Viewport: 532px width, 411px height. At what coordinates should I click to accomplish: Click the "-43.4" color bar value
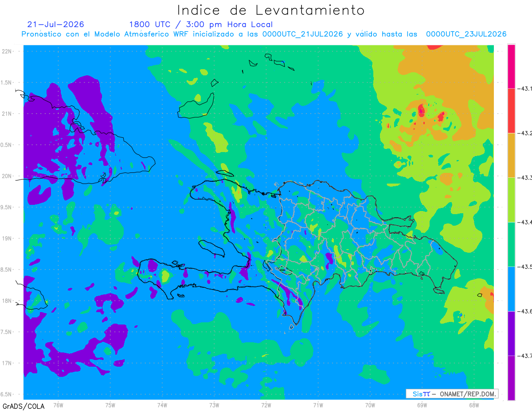click(525, 222)
